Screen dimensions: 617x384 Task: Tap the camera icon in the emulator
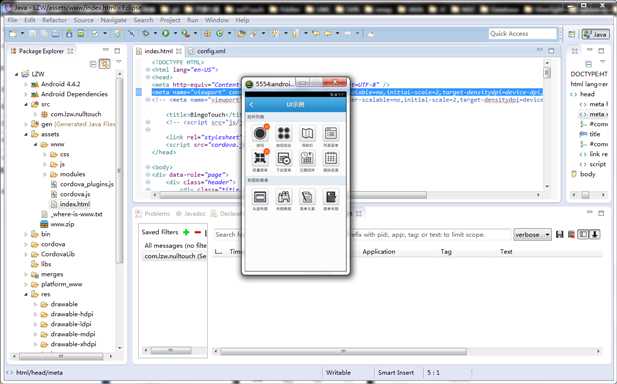pos(260,134)
